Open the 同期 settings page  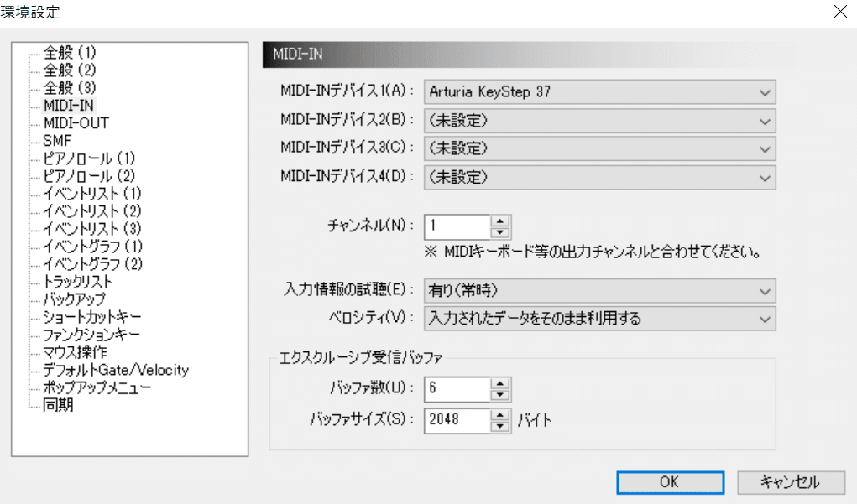[x=58, y=404]
